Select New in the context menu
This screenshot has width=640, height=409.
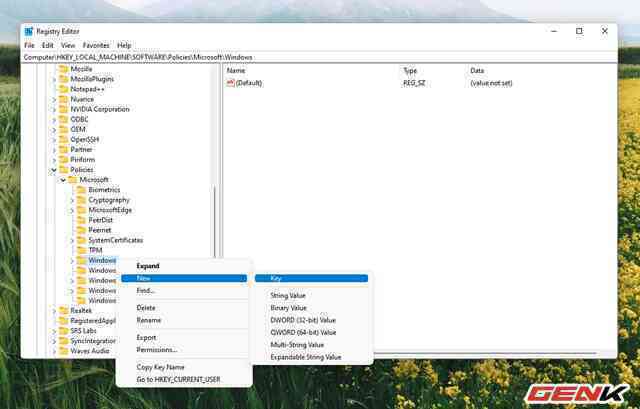pyautogui.click(x=184, y=278)
